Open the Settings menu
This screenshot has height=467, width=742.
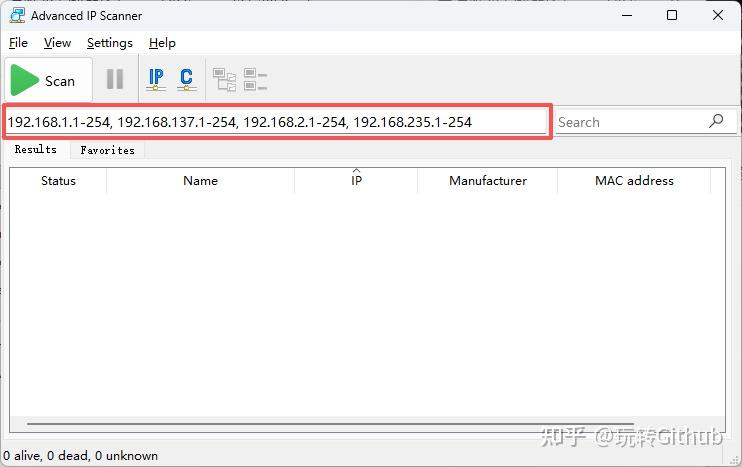tap(110, 43)
